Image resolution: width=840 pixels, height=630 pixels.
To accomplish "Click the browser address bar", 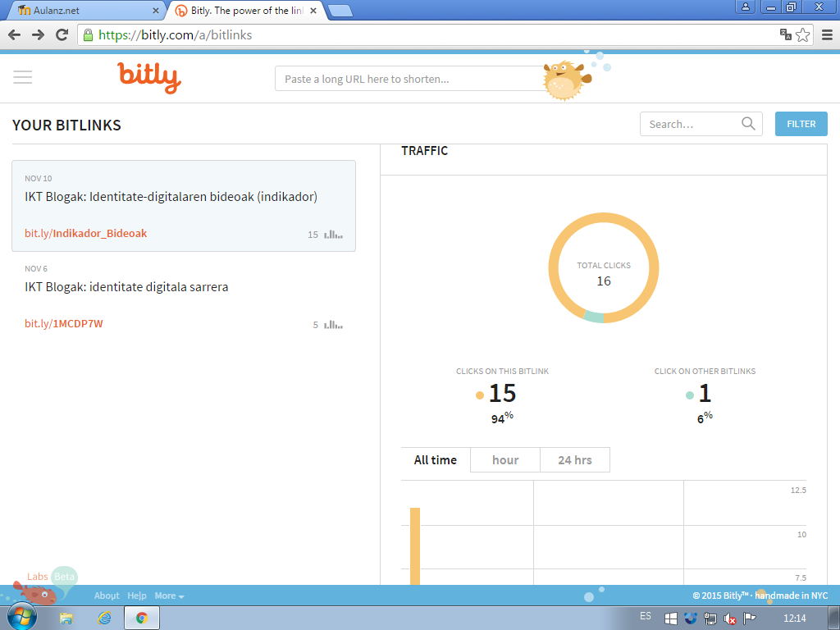I will [428, 34].
